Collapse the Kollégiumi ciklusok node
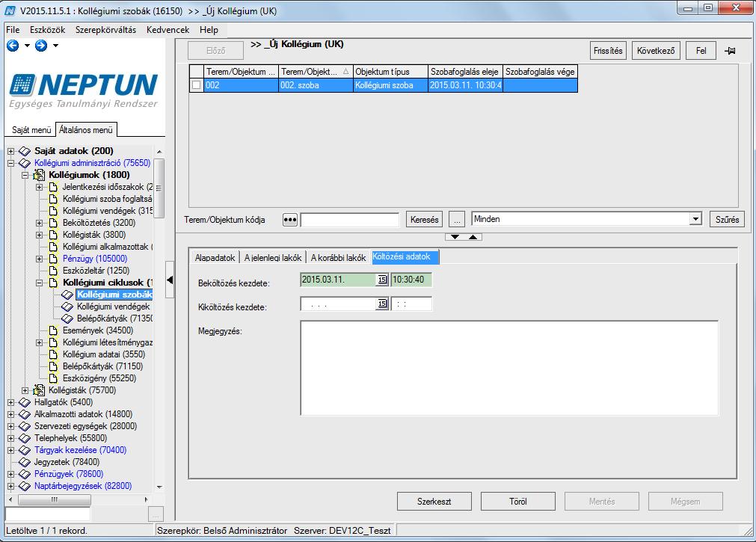The height and width of the screenshot is (542, 756). tap(40, 283)
